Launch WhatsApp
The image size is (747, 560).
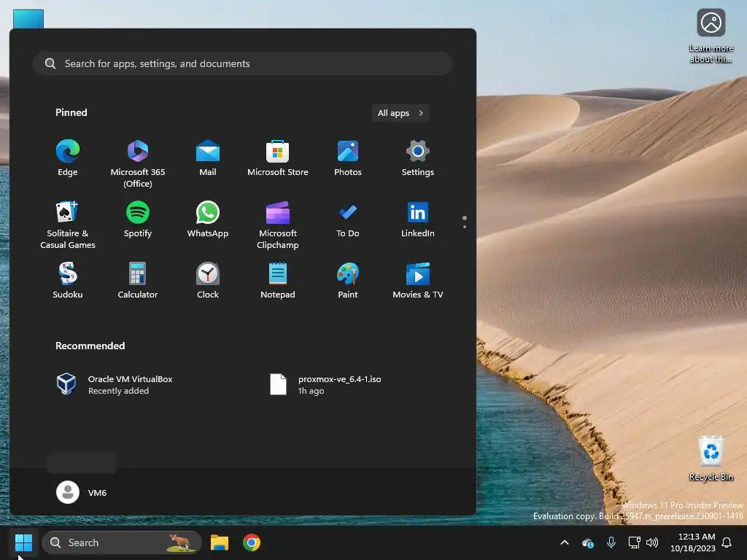(208, 220)
